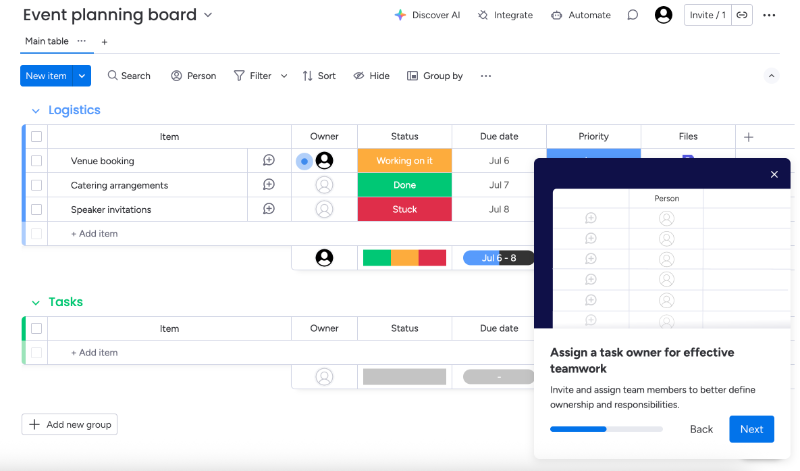Open the Filter tool
The width and height of the screenshot is (800, 471).
coord(253,76)
